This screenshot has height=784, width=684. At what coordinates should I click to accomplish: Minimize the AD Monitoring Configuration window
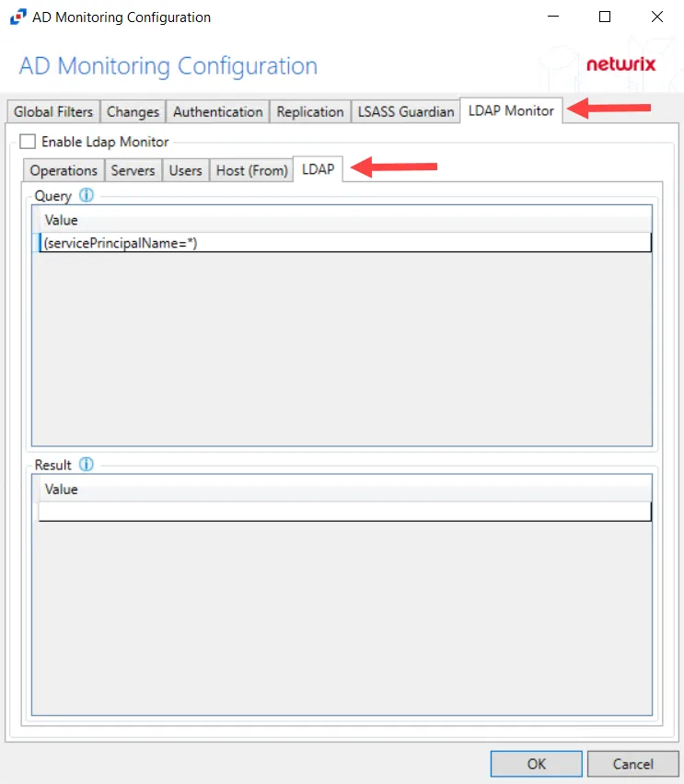[553, 17]
